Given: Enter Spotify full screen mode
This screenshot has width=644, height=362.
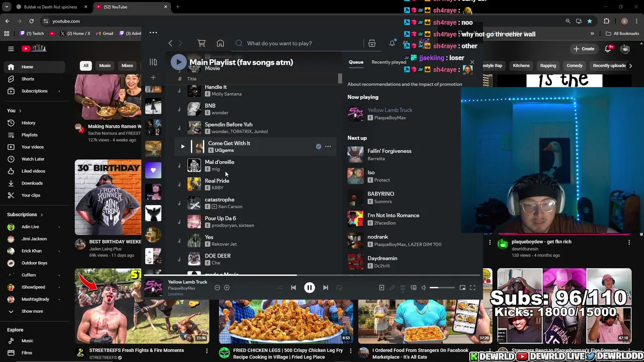Looking at the screenshot, I should [472, 288].
